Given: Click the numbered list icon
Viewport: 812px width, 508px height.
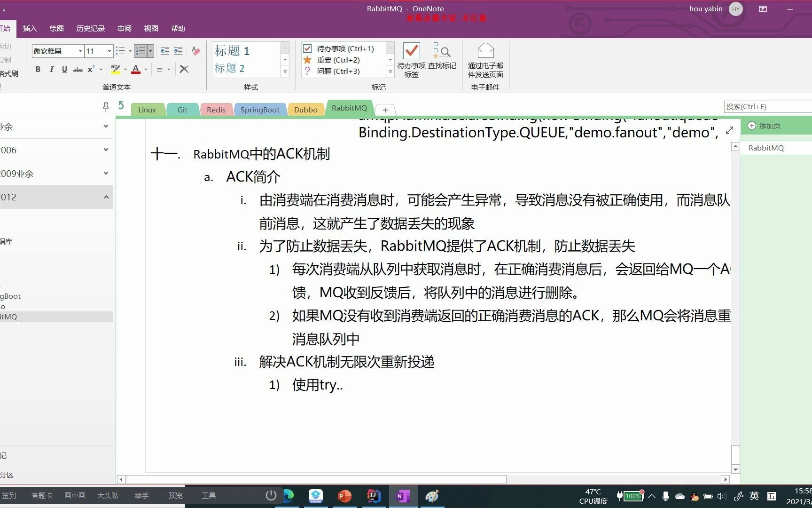Looking at the screenshot, I should [140, 51].
